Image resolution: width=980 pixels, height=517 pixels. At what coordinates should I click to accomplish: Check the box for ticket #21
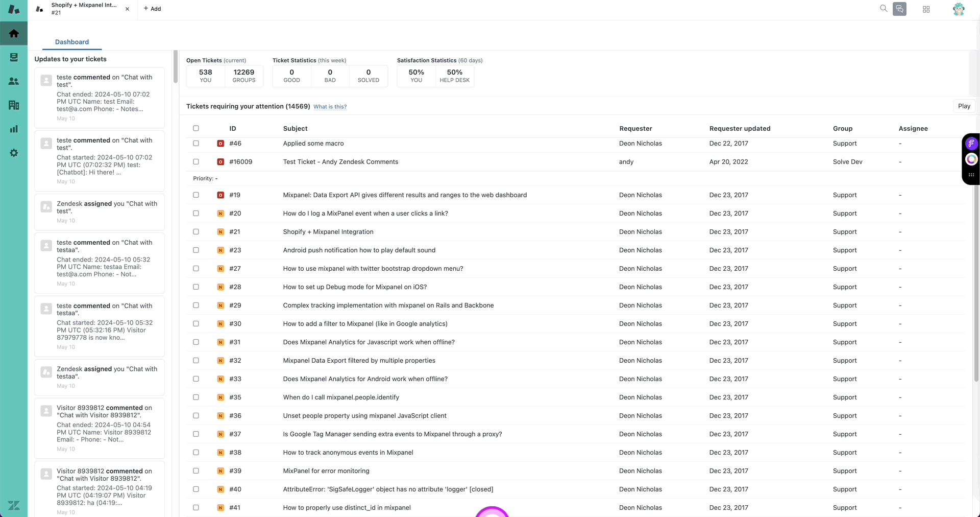point(196,232)
